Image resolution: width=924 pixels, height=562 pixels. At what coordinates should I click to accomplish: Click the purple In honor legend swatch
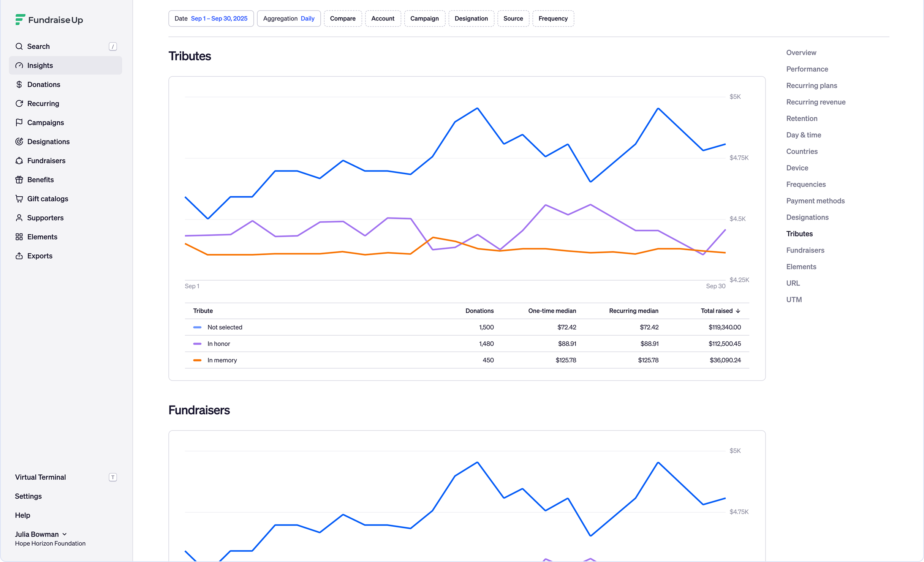coord(197,344)
